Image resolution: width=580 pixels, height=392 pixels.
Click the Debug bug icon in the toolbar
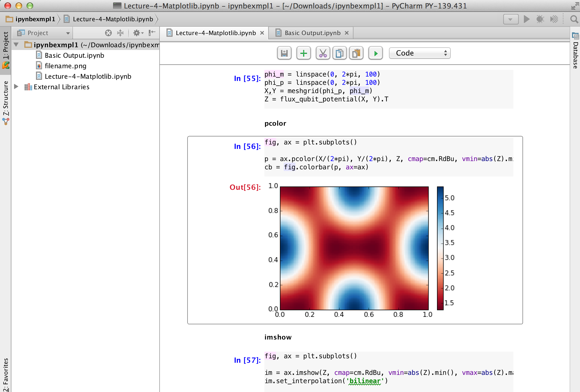(x=540, y=19)
